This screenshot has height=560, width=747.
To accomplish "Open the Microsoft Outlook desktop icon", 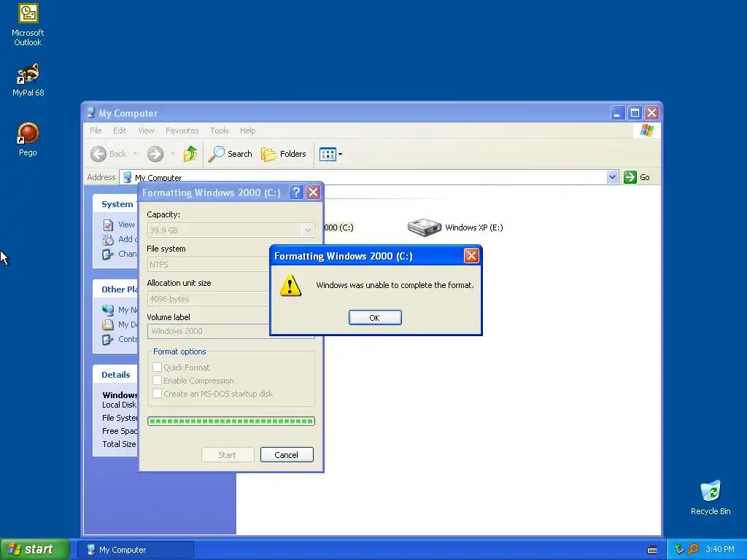I will coord(28,25).
